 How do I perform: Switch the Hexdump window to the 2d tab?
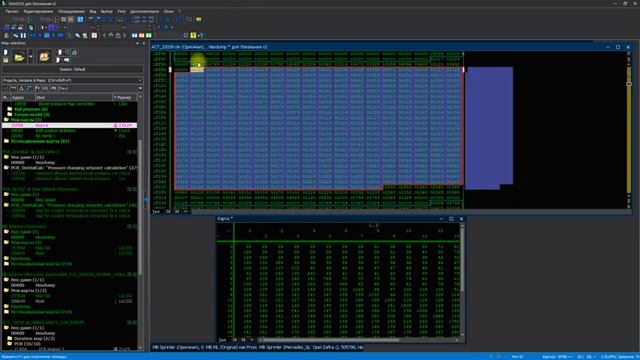pyautogui.click(x=168, y=211)
